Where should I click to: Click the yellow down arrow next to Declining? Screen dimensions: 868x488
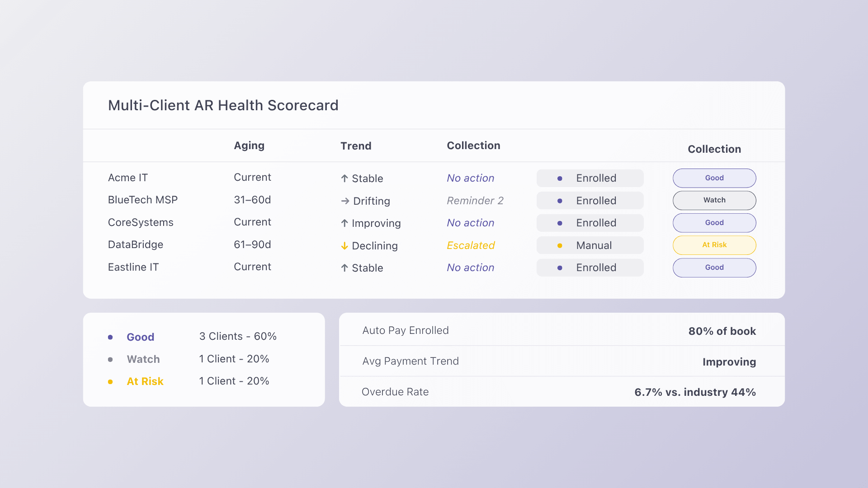[344, 246]
